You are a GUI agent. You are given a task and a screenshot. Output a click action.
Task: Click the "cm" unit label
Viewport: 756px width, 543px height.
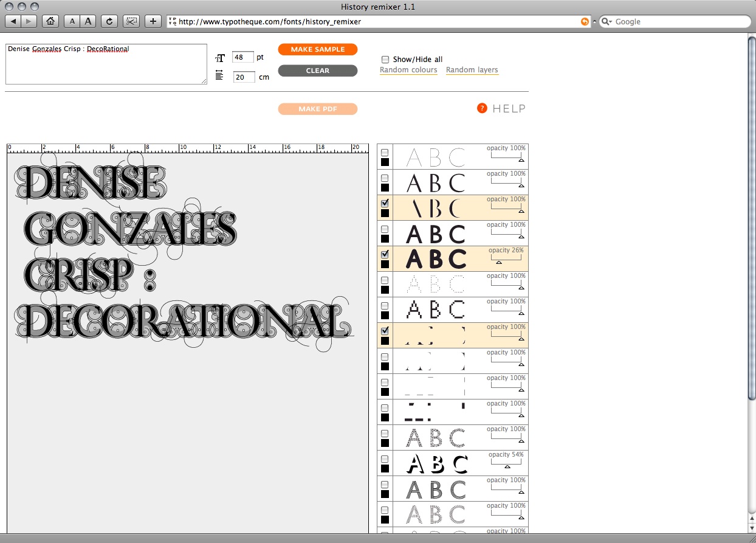point(264,77)
